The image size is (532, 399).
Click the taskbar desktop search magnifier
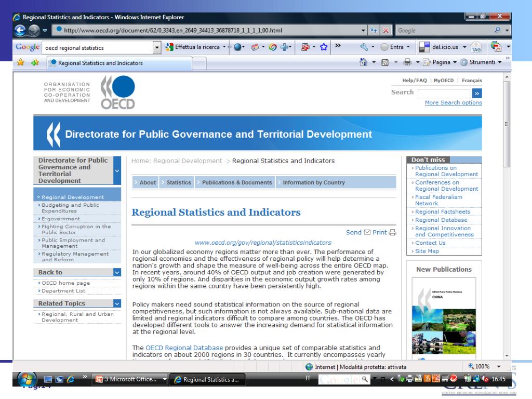[365, 379]
